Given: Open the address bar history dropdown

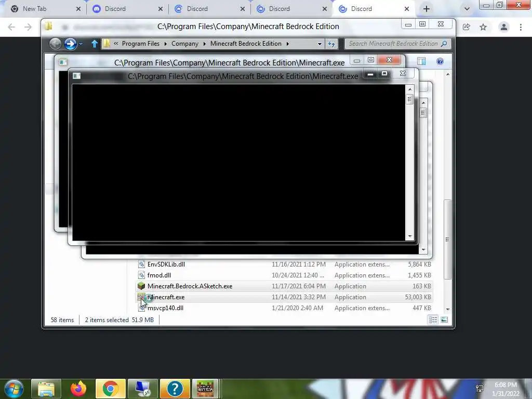Looking at the screenshot, I should [x=320, y=44].
